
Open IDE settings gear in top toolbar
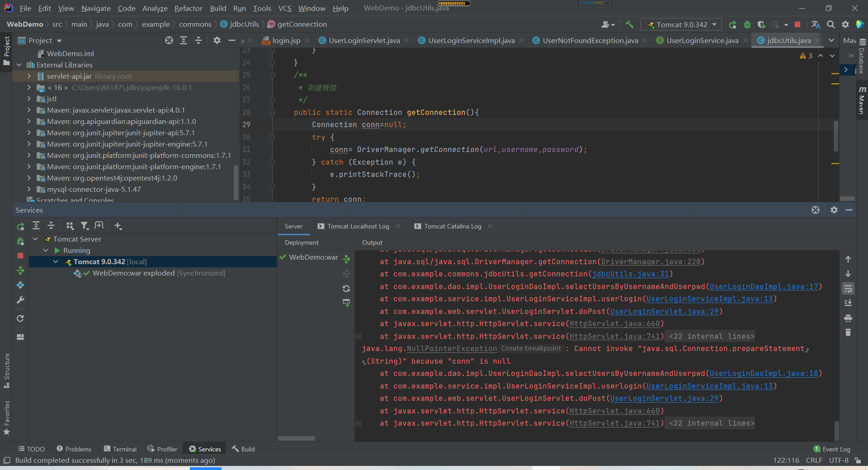pos(845,24)
